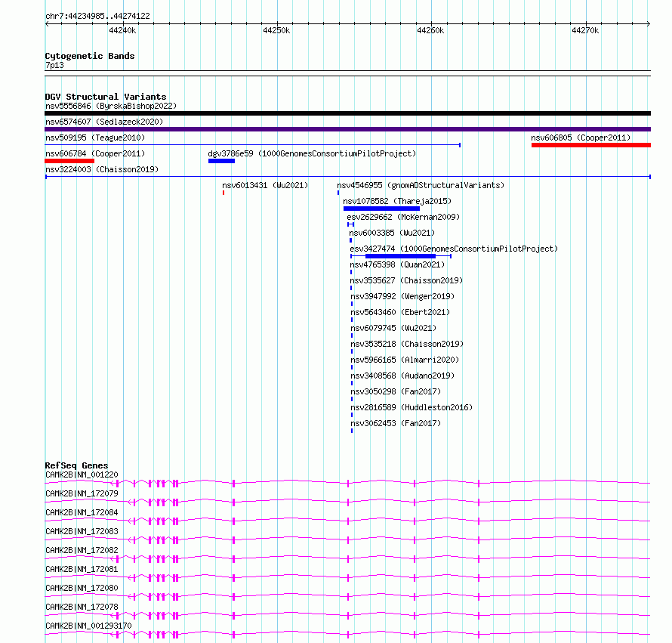Viewport: 672px width, 643px height.
Task: Click nsv3535627 (Chaisson2019) label
Action: point(406,280)
